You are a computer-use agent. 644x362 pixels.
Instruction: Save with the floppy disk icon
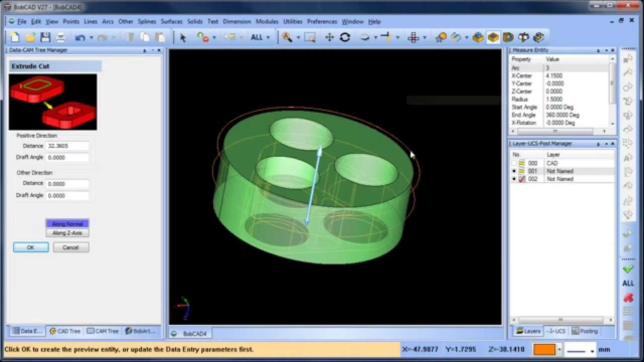[45, 37]
